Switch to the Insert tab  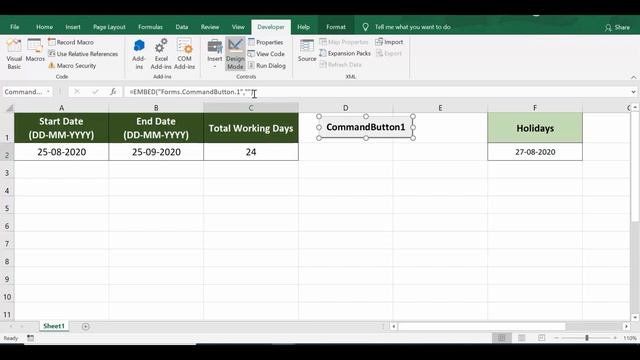coord(73,27)
